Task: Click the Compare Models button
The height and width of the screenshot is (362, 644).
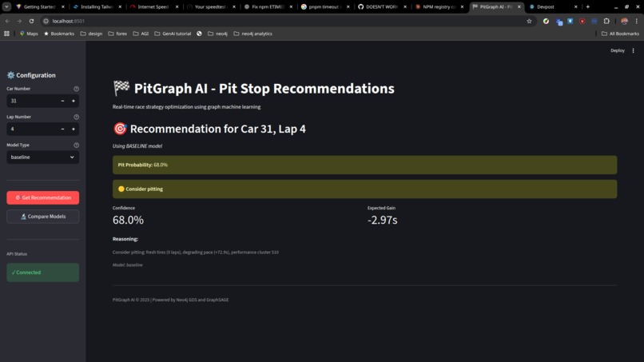Action: (x=42, y=217)
